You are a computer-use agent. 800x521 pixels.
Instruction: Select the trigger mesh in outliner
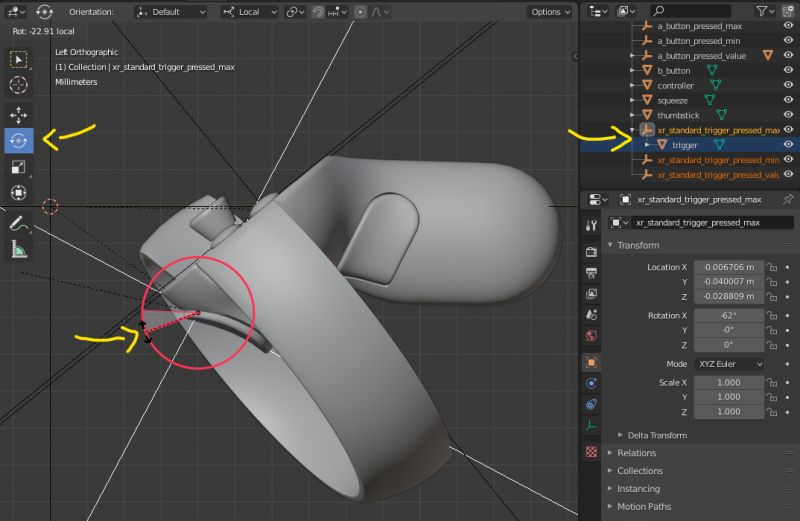pos(685,145)
